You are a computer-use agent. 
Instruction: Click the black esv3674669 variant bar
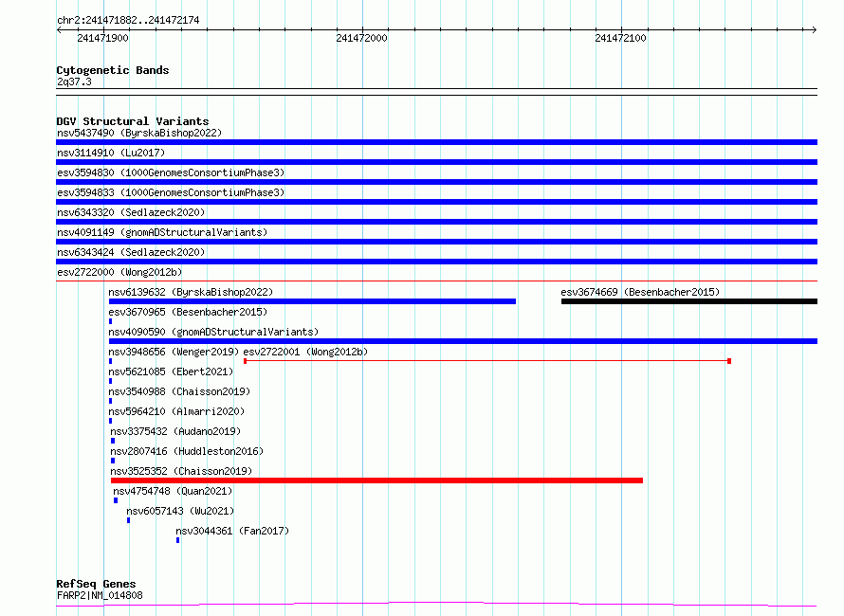click(x=688, y=301)
